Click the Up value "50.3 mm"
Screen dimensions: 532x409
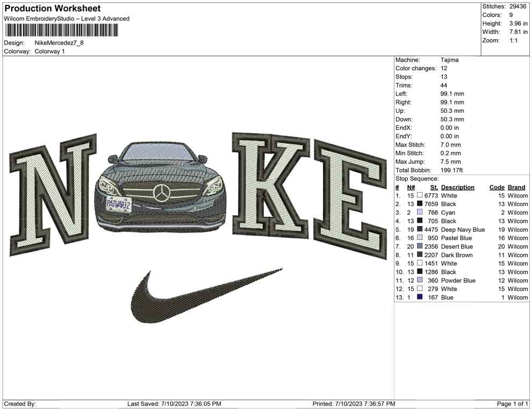pyautogui.click(x=452, y=111)
